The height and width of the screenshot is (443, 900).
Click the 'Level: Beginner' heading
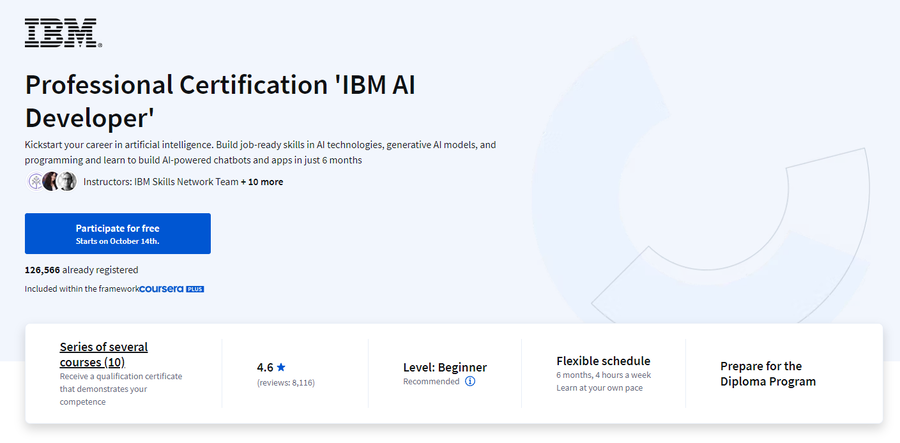click(x=445, y=367)
